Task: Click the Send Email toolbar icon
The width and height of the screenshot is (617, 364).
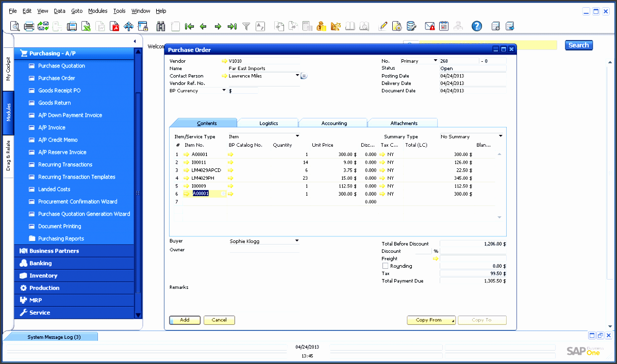Action: pos(43,26)
